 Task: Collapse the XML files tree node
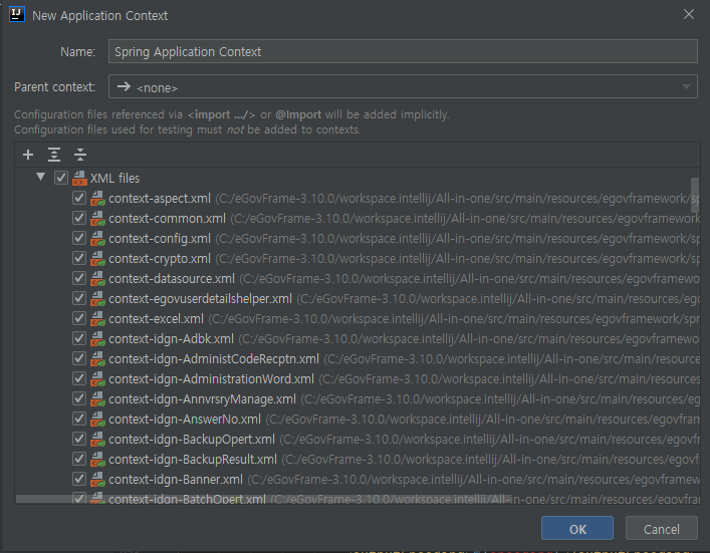[41, 178]
